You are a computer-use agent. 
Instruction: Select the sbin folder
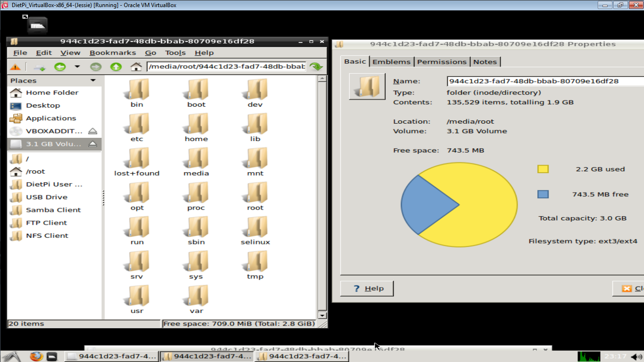(196, 231)
